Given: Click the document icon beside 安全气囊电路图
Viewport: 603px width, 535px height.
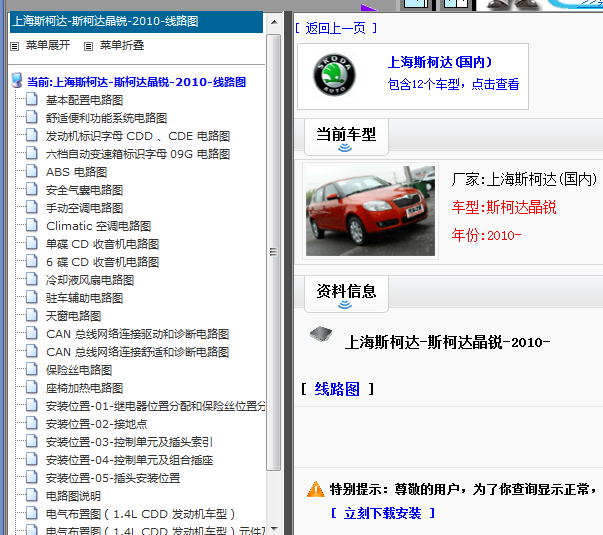Looking at the screenshot, I should (32, 189).
